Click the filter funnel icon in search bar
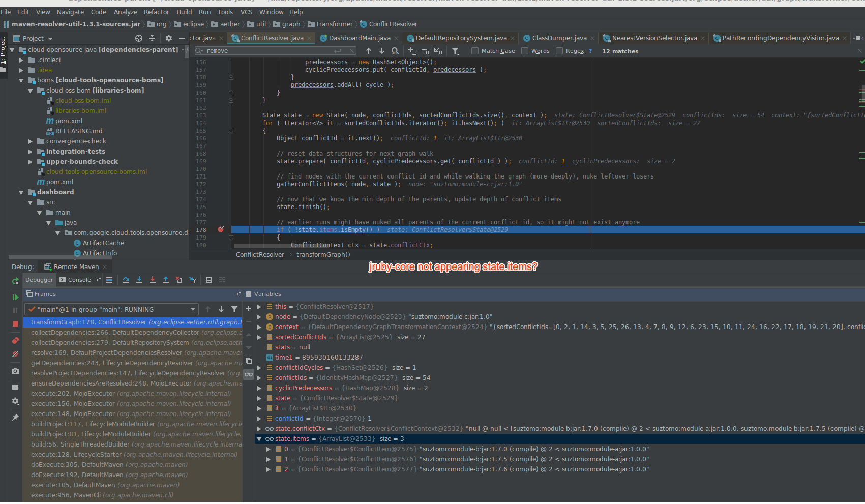The height and width of the screenshot is (504, 865). click(x=456, y=51)
